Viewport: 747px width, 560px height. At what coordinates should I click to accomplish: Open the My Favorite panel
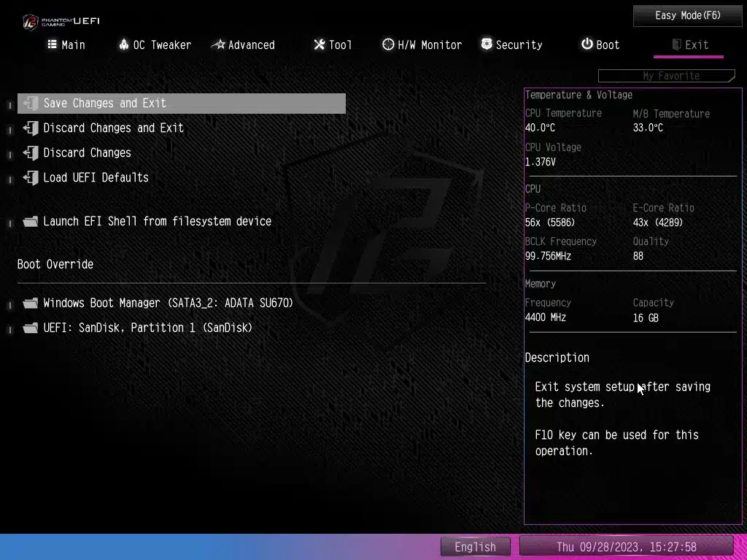coord(667,76)
